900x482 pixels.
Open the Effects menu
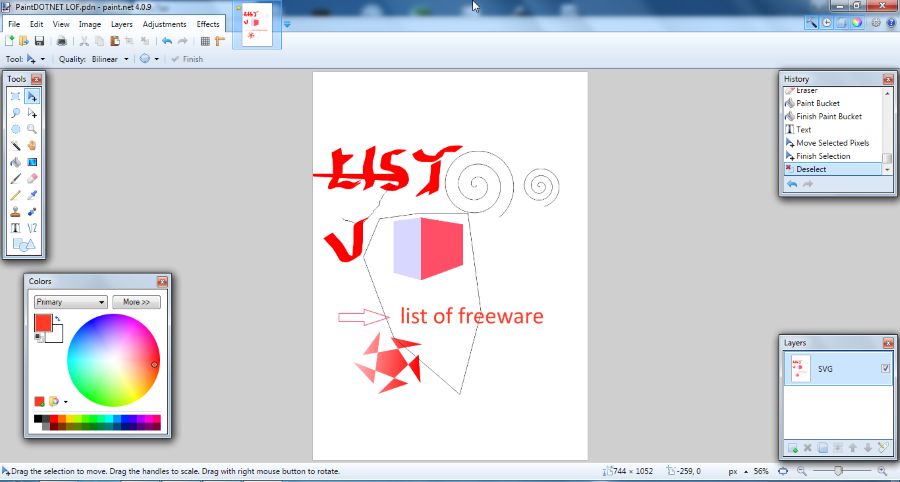208,24
